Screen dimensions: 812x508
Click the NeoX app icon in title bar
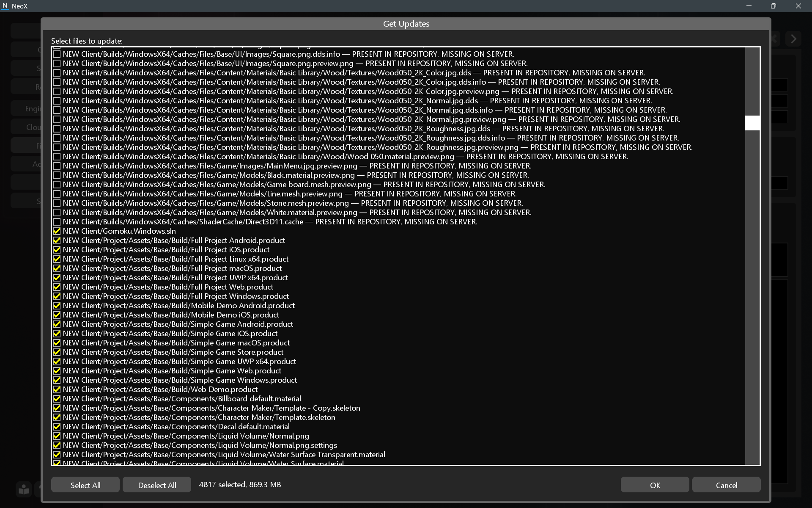5,6
